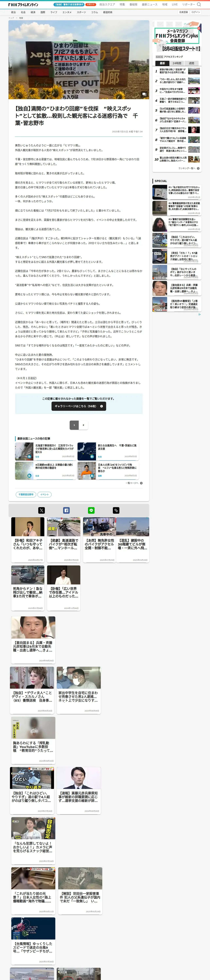Open the 【台風情報】ゆっくりしたスピード card

[x=33, y=941]
